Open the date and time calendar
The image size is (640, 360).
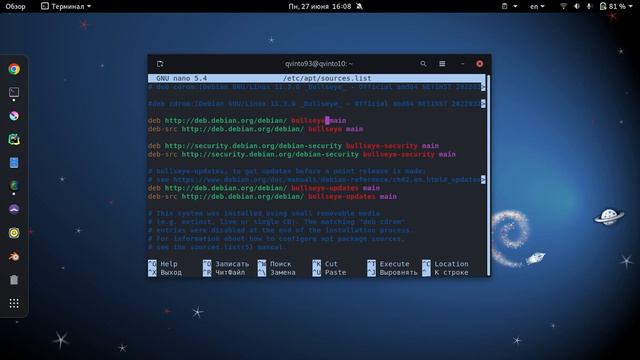(320, 6)
